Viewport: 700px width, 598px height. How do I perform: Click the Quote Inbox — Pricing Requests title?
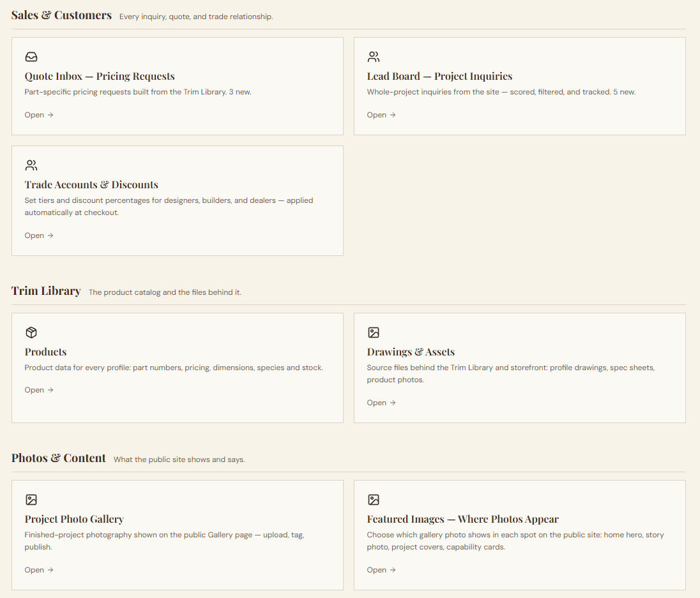[x=100, y=76]
